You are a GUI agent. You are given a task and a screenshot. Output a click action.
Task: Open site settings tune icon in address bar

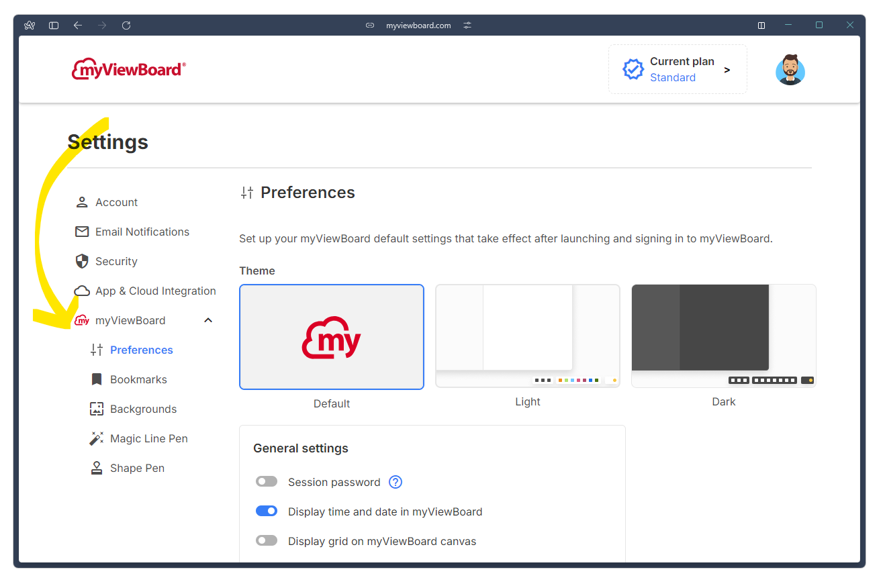click(x=467, y=26)
